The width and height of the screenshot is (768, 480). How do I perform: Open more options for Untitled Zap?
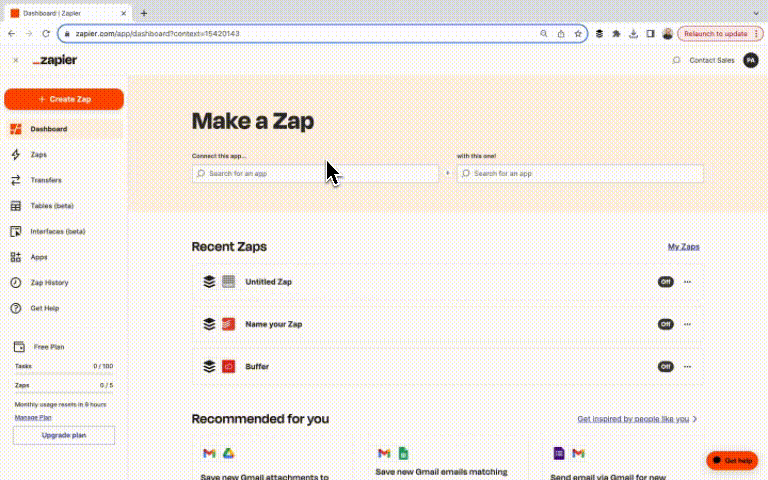click(687, 282)
